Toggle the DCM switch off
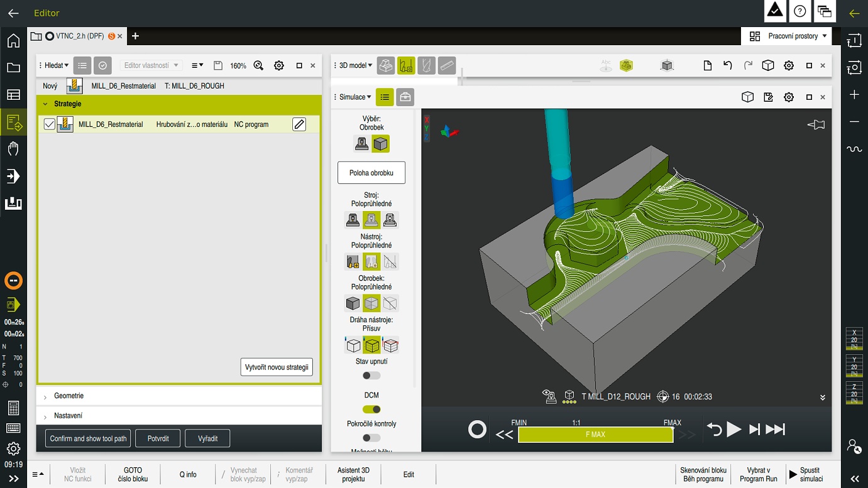 [x=371, y=409]
